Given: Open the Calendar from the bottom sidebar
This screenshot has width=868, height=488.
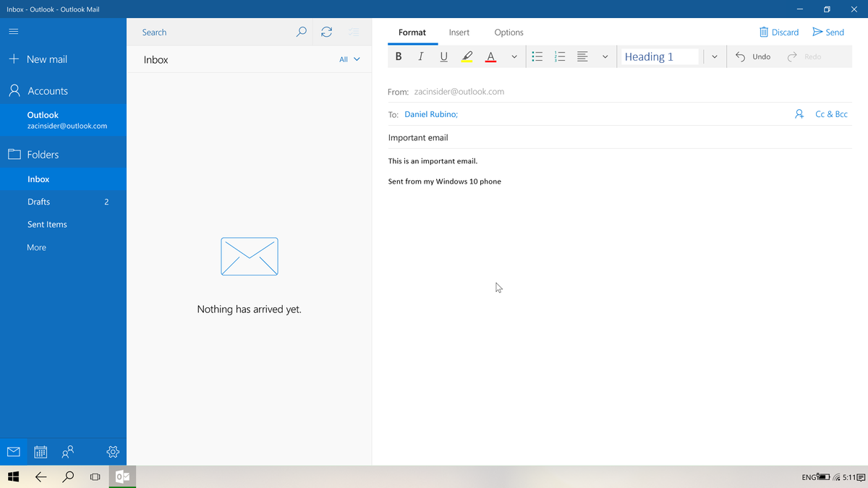Looking at the screenshot, I should [x=40, y=451].
